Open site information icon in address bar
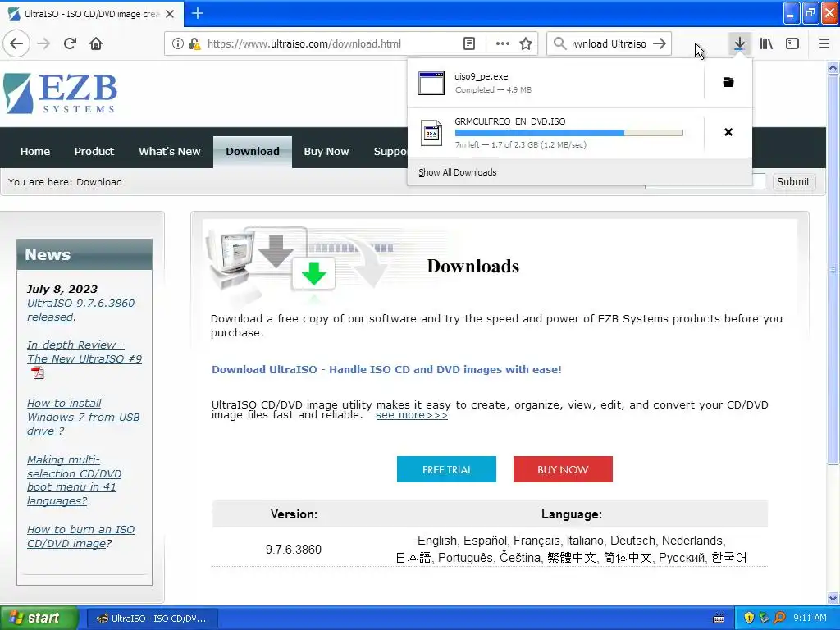This screenshot has width=840, height=630. (177, 43)
